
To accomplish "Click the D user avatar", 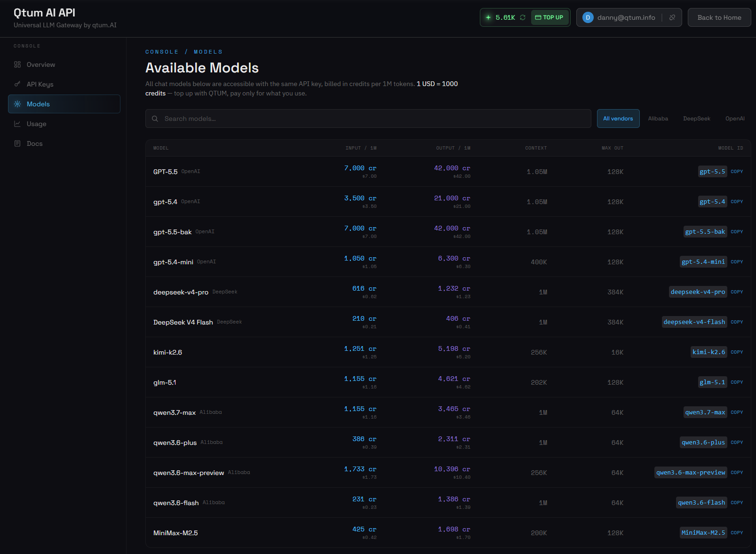I will coord(588,17).
